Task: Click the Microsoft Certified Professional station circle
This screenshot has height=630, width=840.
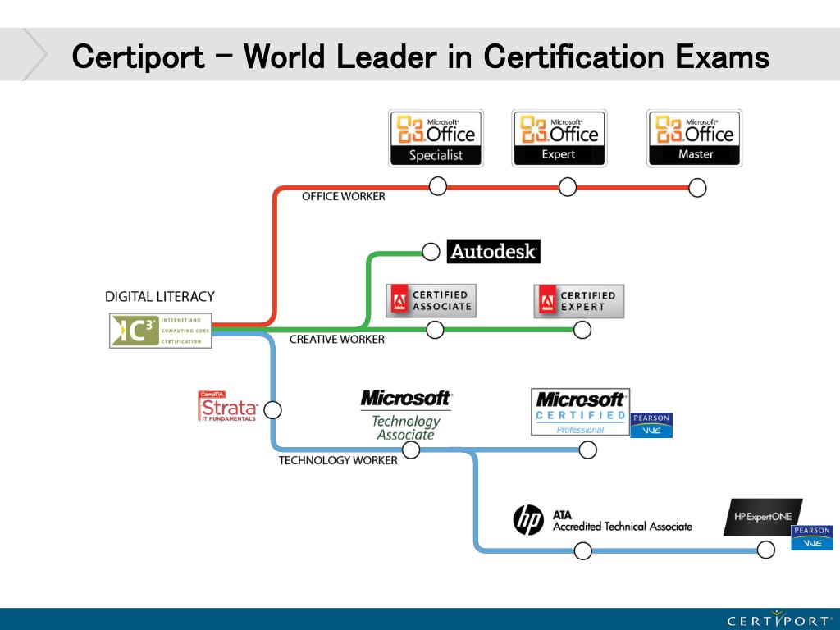Action: tap(587, 450)
